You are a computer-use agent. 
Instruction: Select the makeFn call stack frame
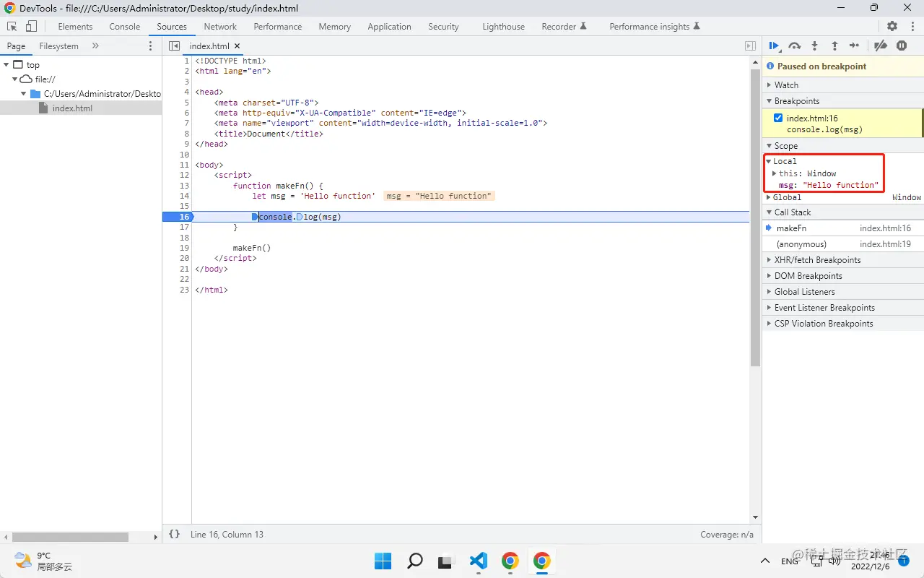point(843,228)
